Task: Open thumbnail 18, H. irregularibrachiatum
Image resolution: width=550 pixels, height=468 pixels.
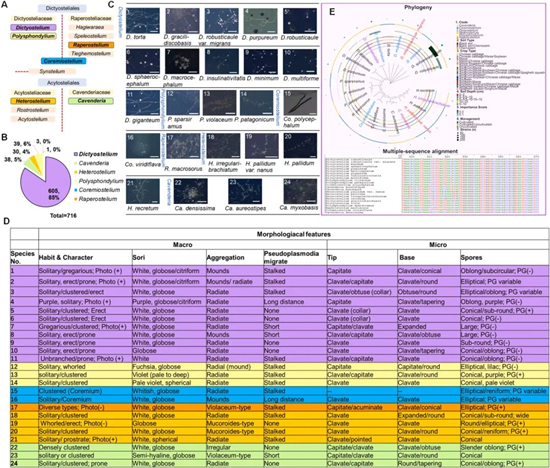Action: coord(223,146)
